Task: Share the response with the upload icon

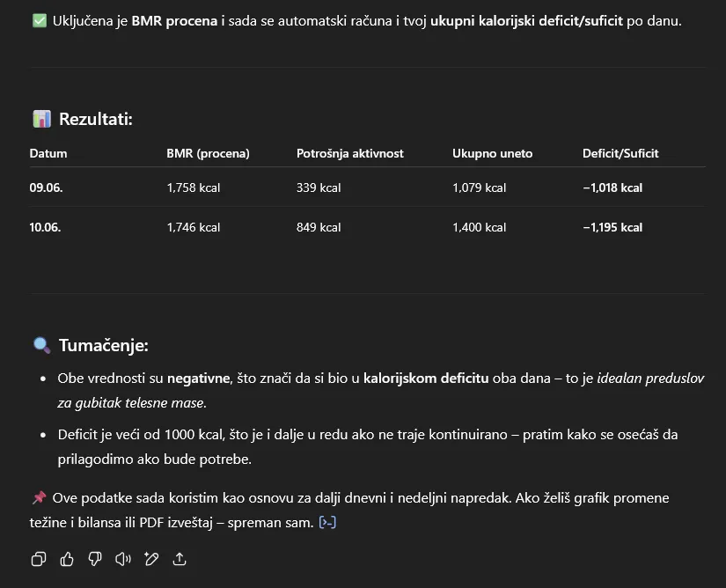Action: point(180,559)
